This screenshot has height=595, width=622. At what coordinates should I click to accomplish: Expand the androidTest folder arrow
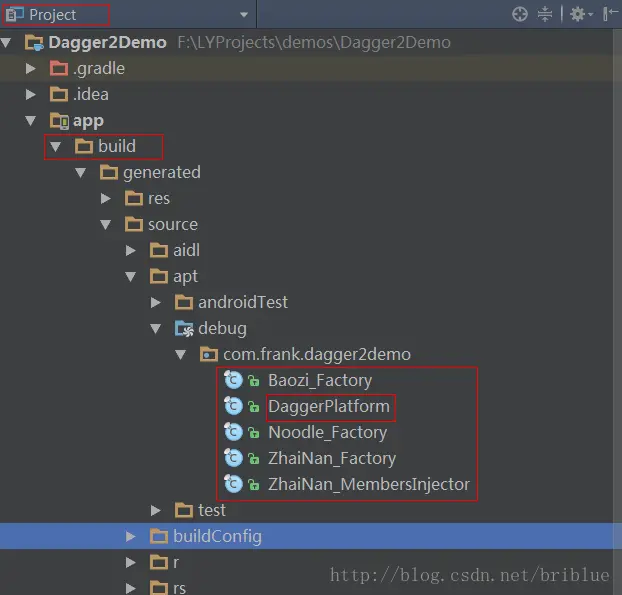[x=156, y=303]
